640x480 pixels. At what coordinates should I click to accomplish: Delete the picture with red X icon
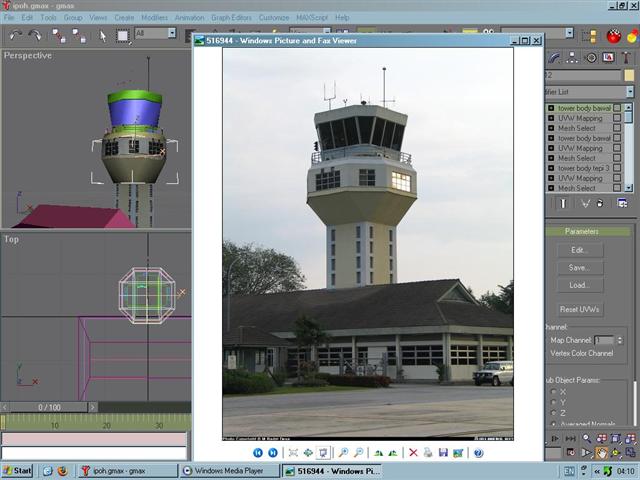click(x=413, y=453)
